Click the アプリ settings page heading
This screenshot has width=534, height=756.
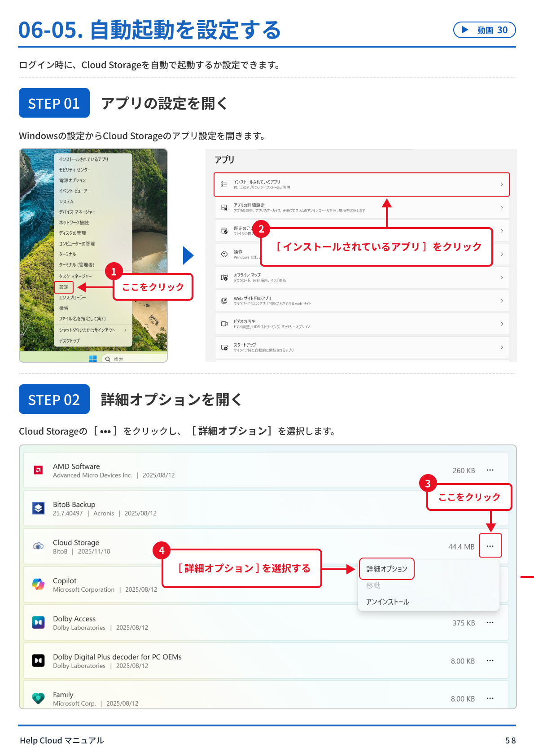(x=224, y=159)
